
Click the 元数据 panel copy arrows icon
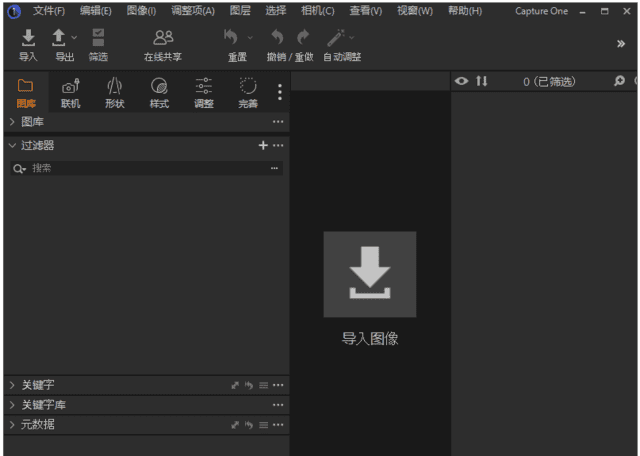[235, 425]
